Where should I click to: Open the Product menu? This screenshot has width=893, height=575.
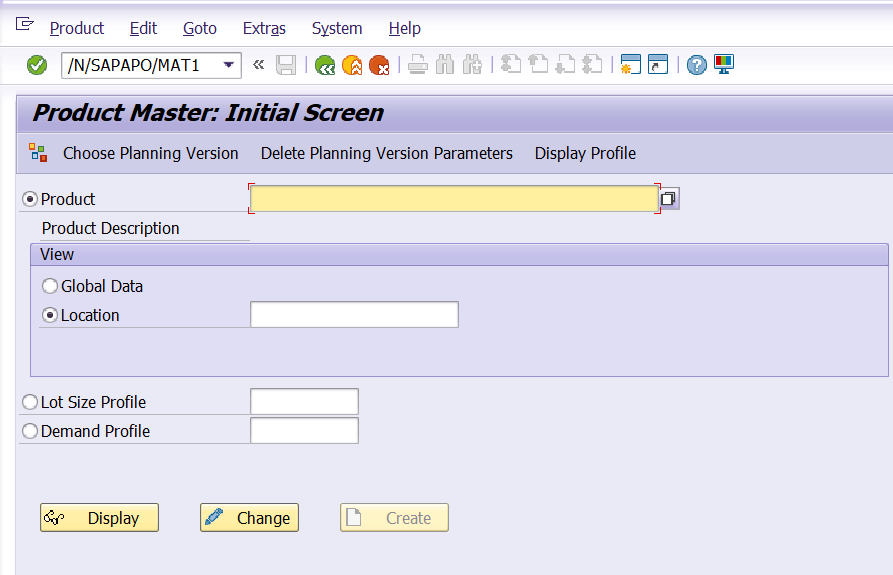pyautogui.click(x=77, y=28)
